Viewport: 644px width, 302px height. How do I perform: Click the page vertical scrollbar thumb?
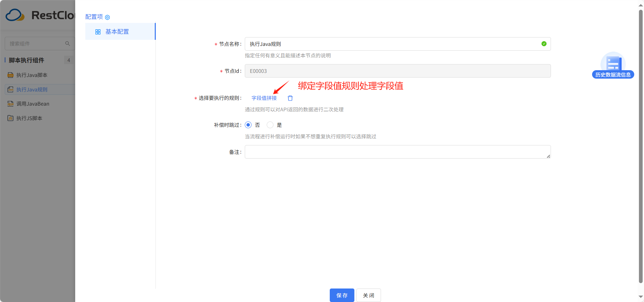click(641, 147)
